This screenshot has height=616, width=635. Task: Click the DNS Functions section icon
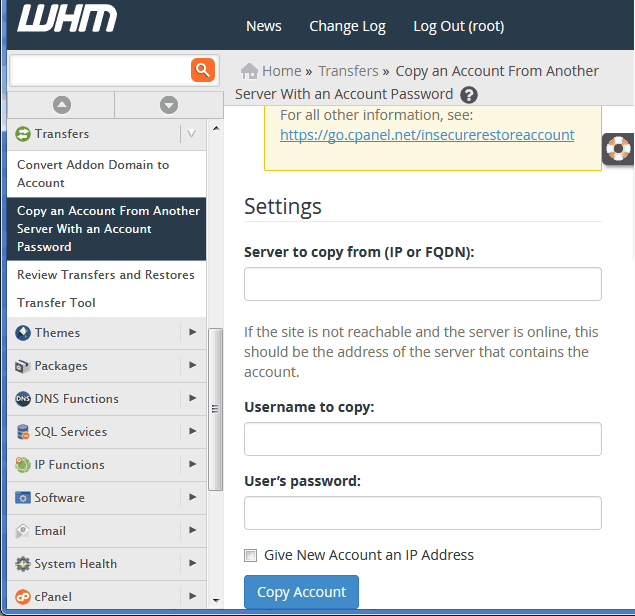[23, 399]
